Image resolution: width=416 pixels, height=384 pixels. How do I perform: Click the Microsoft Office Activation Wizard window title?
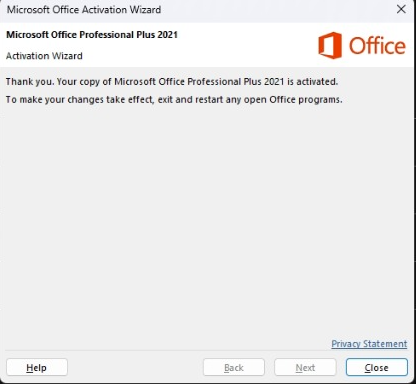[84, 10]
